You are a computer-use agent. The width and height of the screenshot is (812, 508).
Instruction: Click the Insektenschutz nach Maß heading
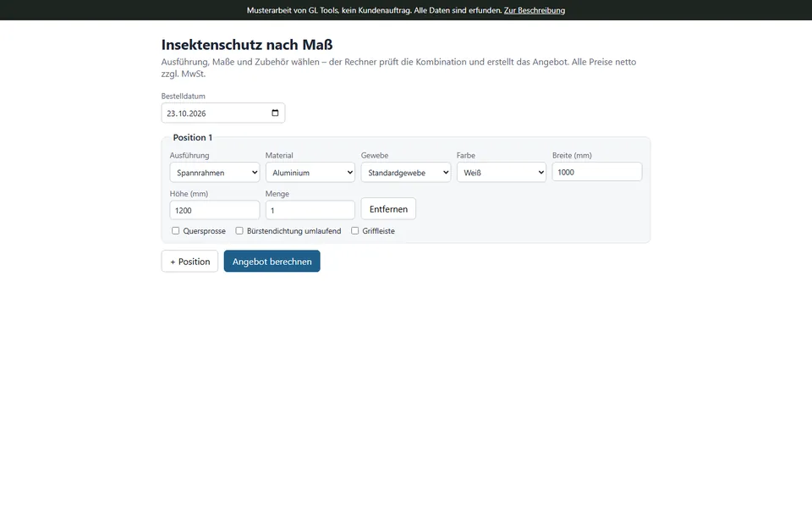click(x=247, y=45)
